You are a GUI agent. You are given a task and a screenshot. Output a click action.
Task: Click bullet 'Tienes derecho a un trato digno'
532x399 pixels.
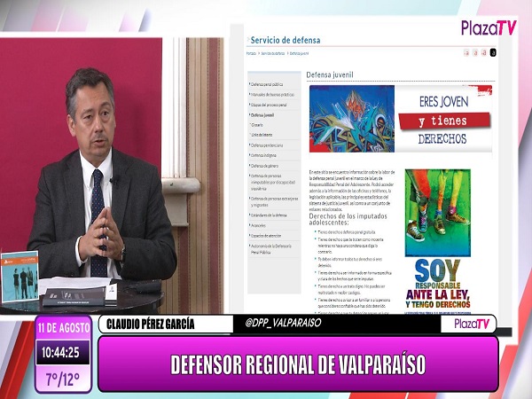(x=351, y=289)
